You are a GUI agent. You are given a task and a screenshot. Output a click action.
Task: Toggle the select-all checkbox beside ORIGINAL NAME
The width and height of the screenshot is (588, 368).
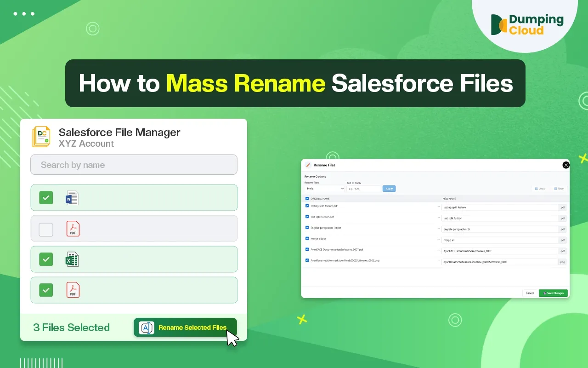(x=307, y=199)
